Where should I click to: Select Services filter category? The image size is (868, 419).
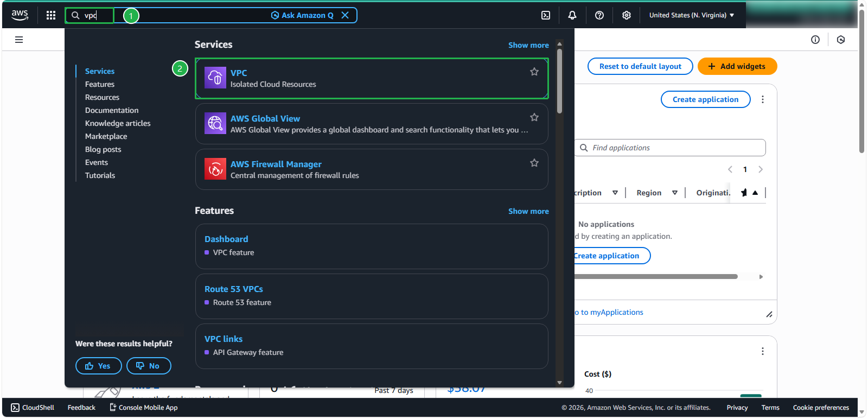coord(100,71)
